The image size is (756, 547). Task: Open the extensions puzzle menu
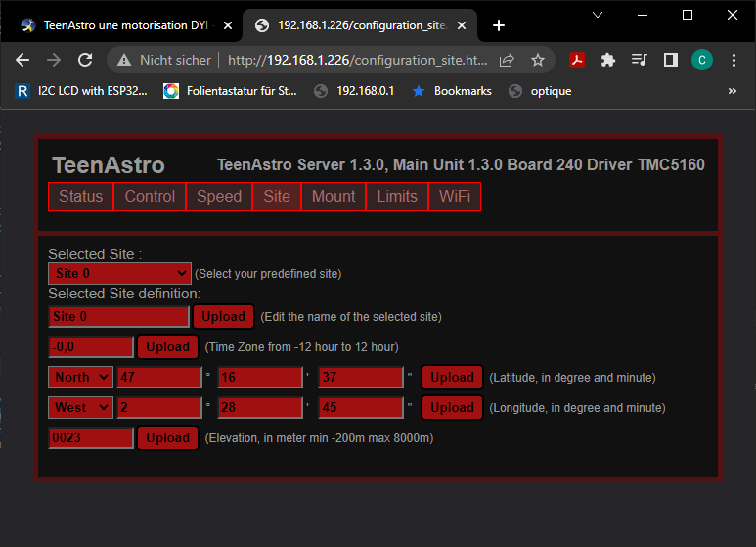(x=608, y=60)
